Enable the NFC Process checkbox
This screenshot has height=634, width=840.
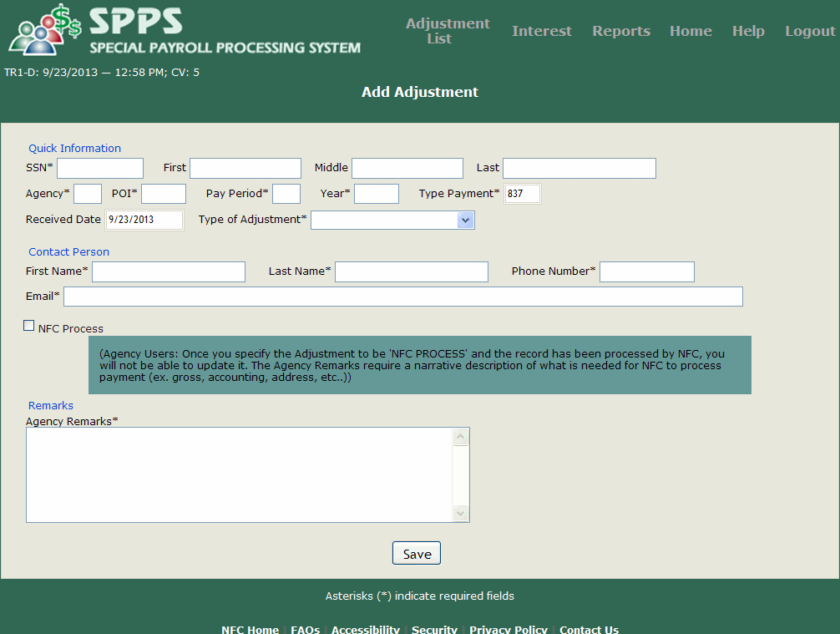tap(29, 325)
